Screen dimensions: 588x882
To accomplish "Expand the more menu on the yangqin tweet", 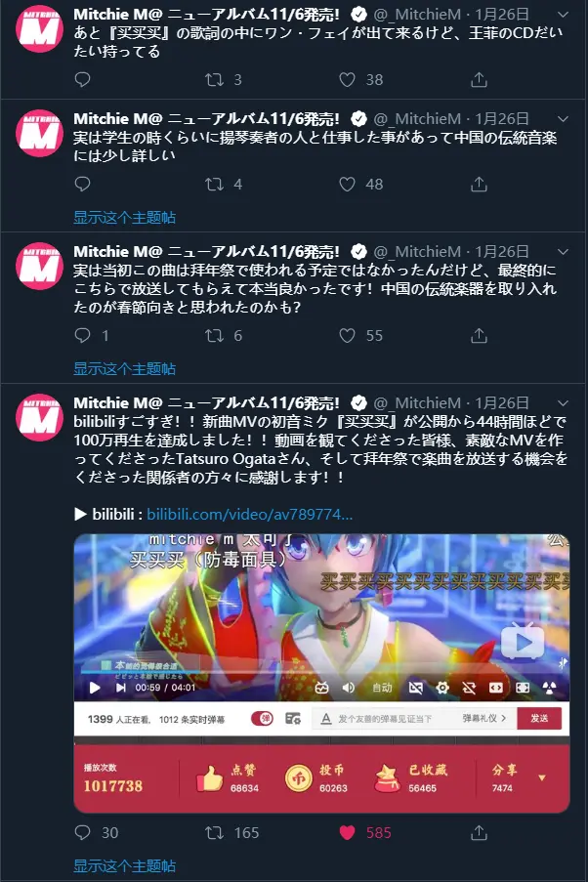I will pyautogui.click(x=563, y=119).
